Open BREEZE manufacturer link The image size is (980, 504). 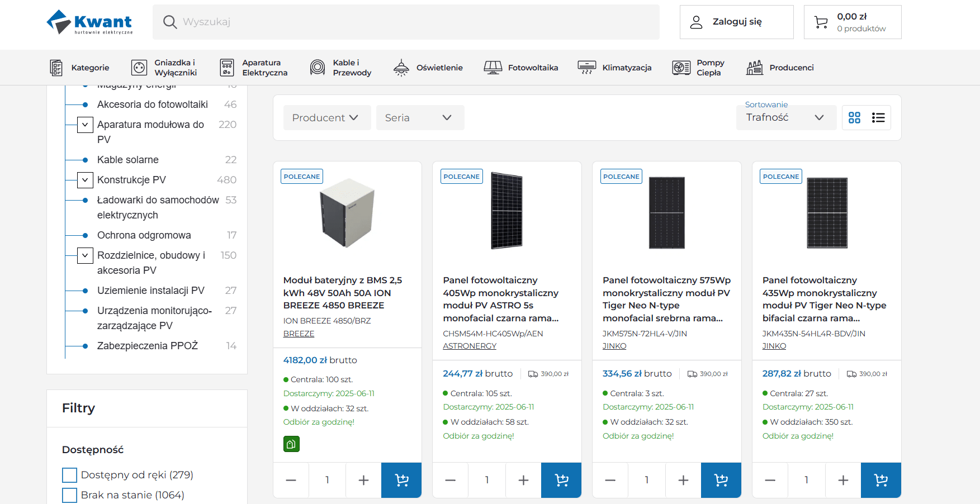point(299,334)
